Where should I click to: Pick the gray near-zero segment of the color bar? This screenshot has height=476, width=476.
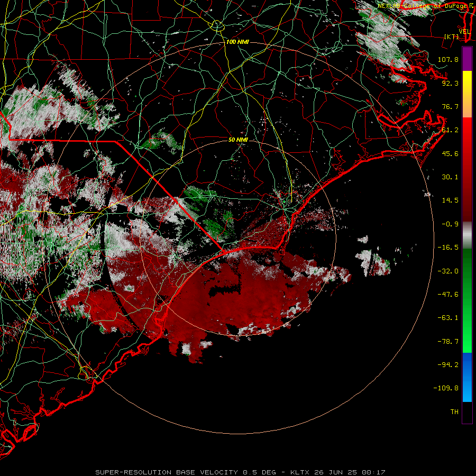click(467, 235)
